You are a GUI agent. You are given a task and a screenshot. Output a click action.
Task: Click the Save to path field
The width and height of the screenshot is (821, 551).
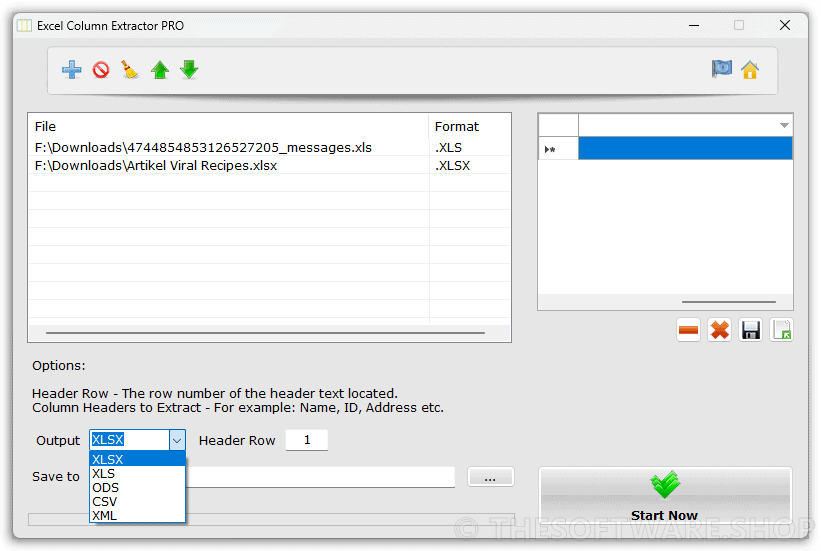pos(320,477)
